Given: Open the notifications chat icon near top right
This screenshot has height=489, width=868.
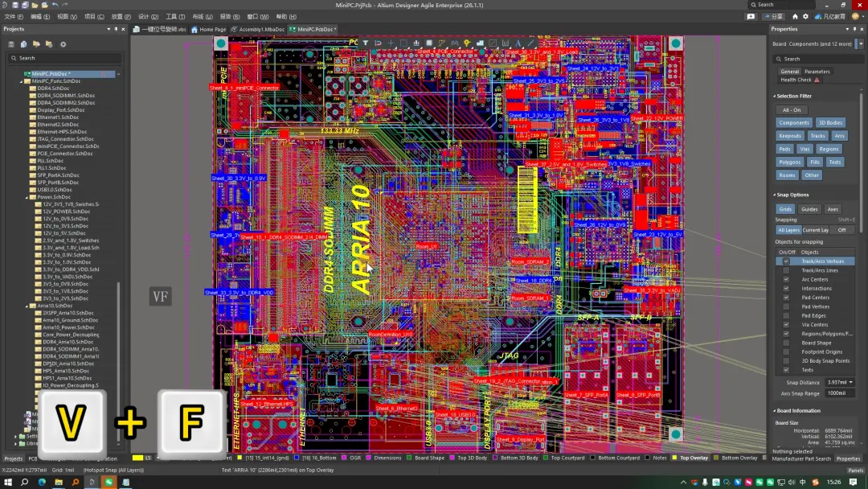Looking at the screenshot, I should (751, 17).
